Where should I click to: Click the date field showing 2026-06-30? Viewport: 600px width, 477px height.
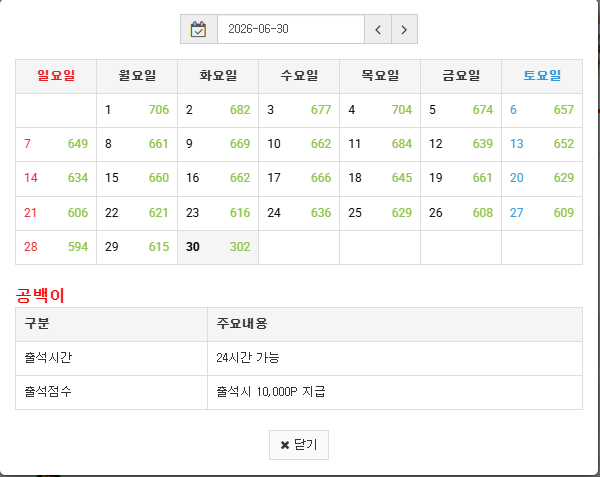(291, 29)
